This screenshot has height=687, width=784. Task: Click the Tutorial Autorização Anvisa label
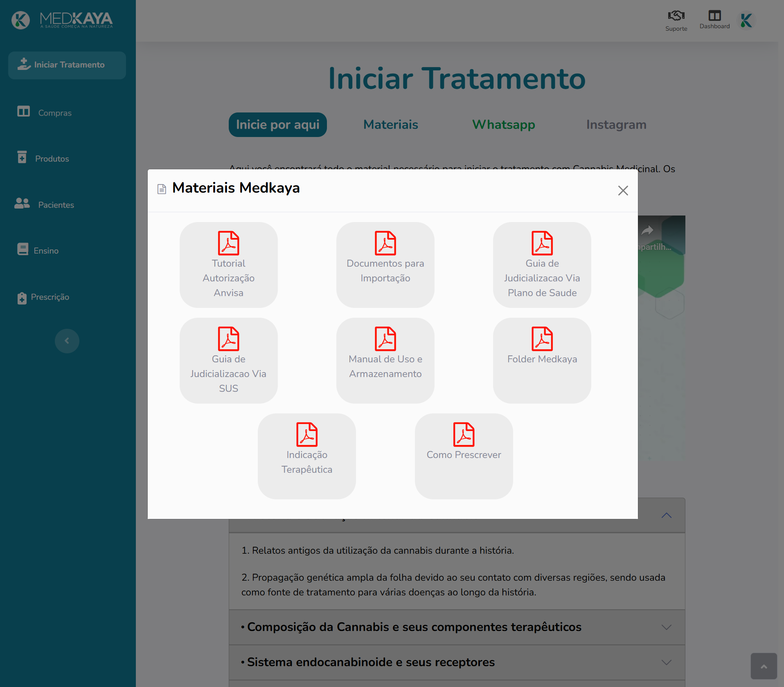point(228,278)
